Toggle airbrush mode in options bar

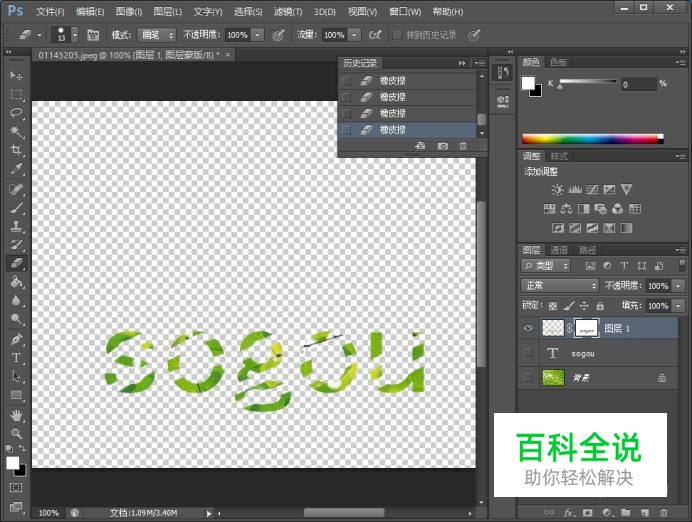point(375,35)
